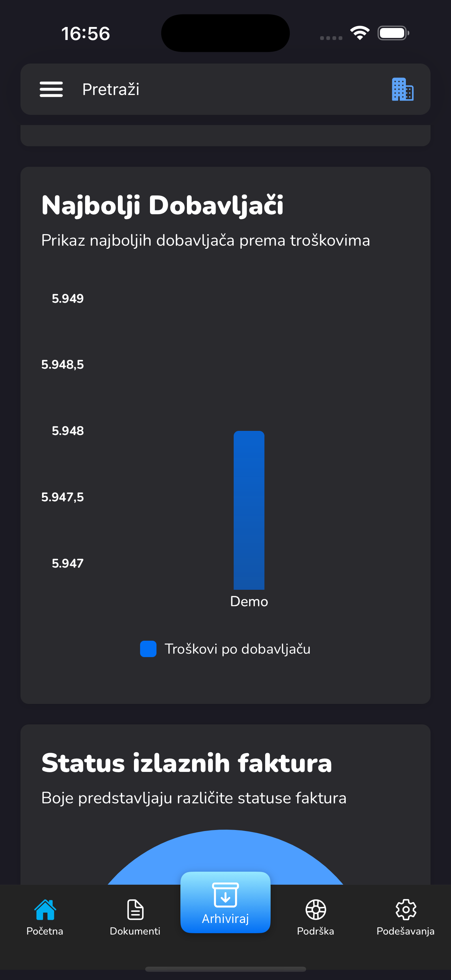Tap the Status izlaznih faktura heading
451x980 pixels.
tap(187, 763)
